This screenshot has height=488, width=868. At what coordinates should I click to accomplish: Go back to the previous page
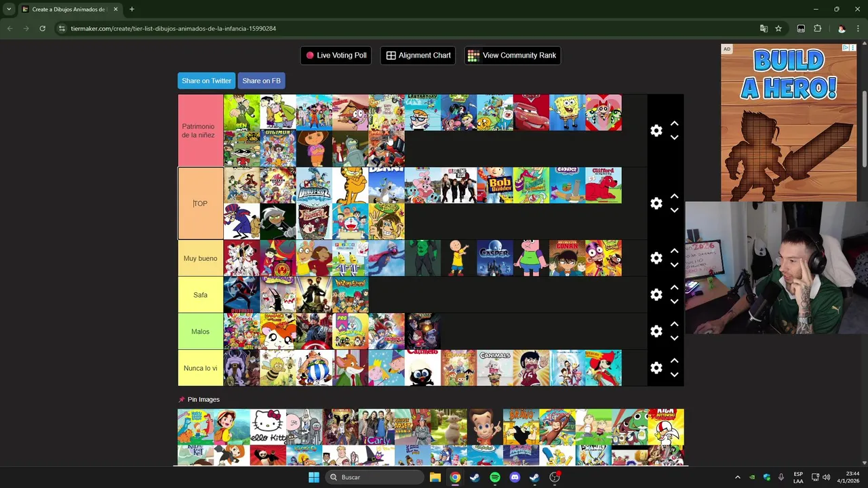coord(9,28)
